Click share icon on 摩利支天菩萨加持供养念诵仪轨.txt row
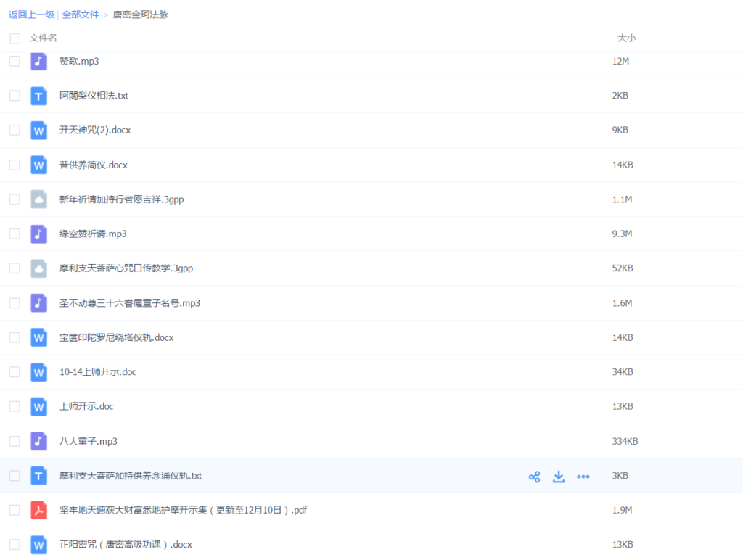The width and height of the screenshot is (743, 560). pyautogui.click(x=534, y=477)
